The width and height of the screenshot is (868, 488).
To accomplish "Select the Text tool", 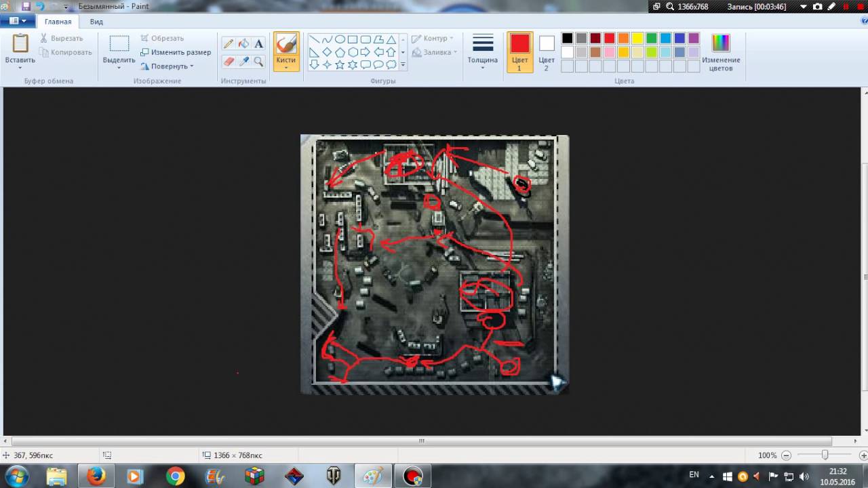I will point(258,43).
